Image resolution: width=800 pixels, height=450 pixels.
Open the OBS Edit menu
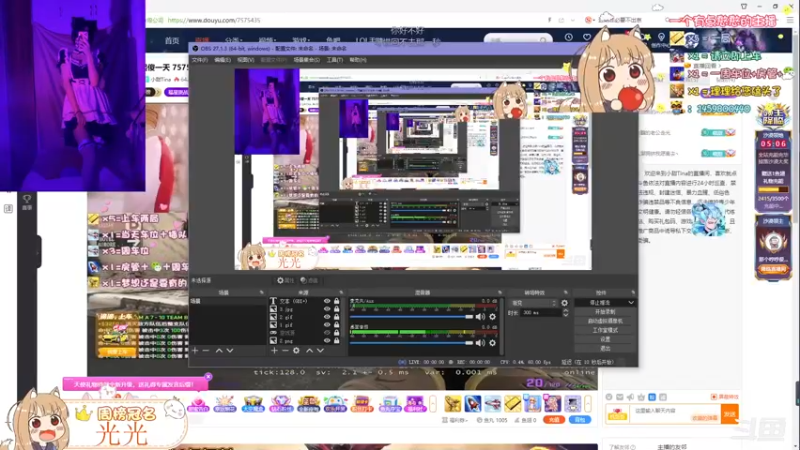click(222, 60)
